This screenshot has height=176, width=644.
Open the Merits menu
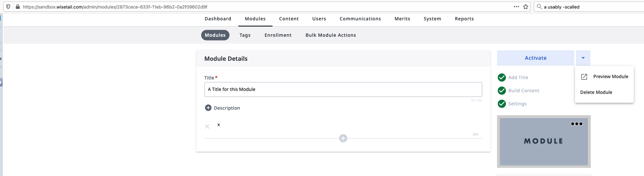402,19
